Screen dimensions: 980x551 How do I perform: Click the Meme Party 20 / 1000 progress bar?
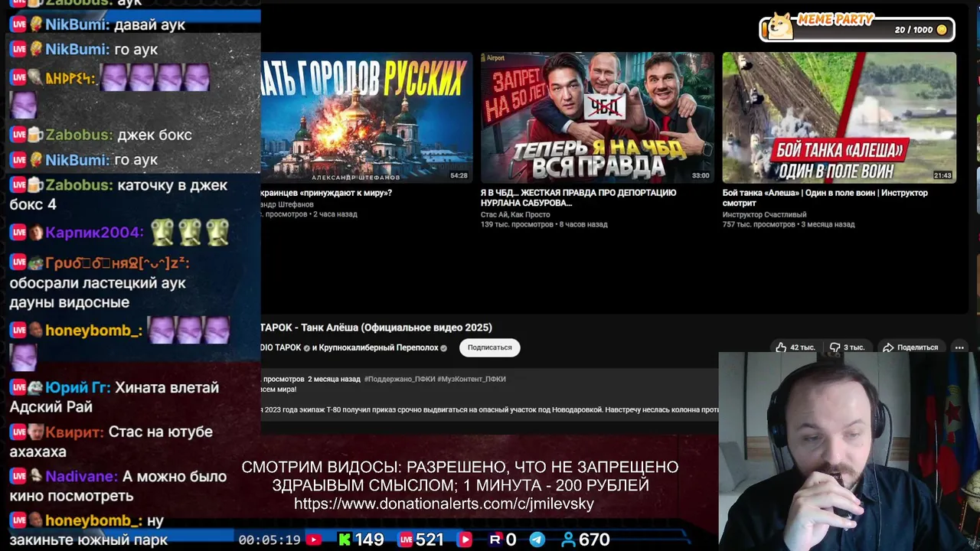pyautogui.click(x=857, y=30)
